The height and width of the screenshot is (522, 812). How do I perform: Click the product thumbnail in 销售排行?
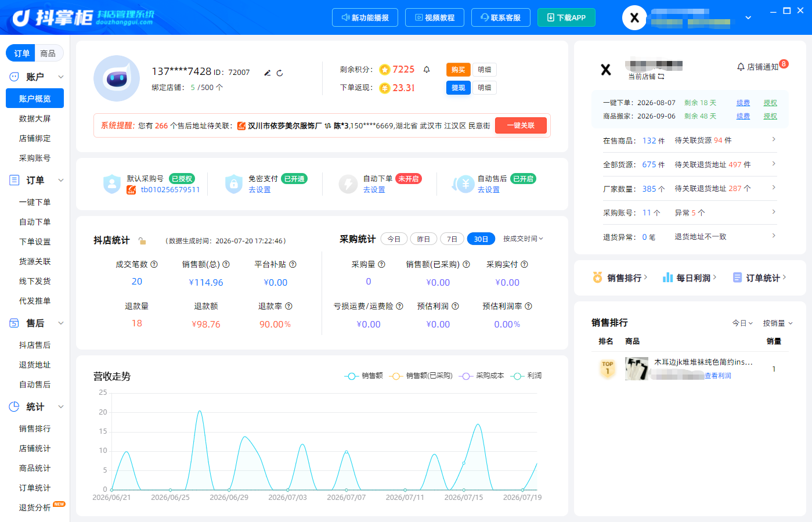[x=637, y=369]
